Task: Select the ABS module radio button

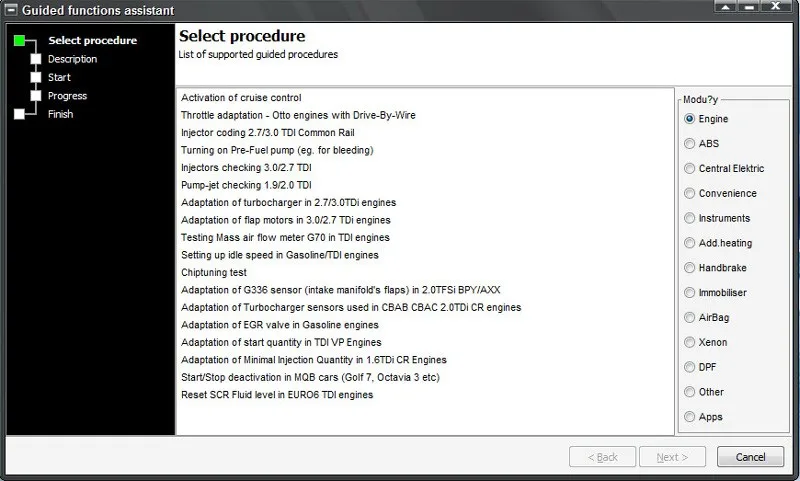Action: pos(689,144)
